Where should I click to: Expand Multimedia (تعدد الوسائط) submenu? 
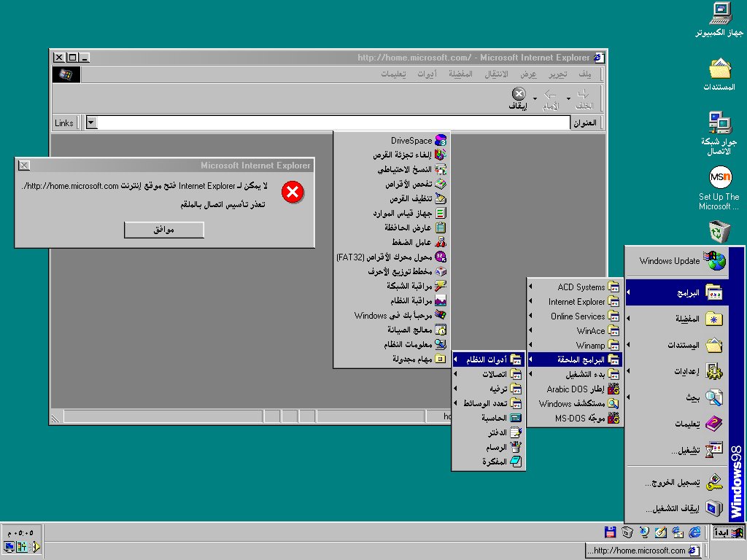(488, 403)
